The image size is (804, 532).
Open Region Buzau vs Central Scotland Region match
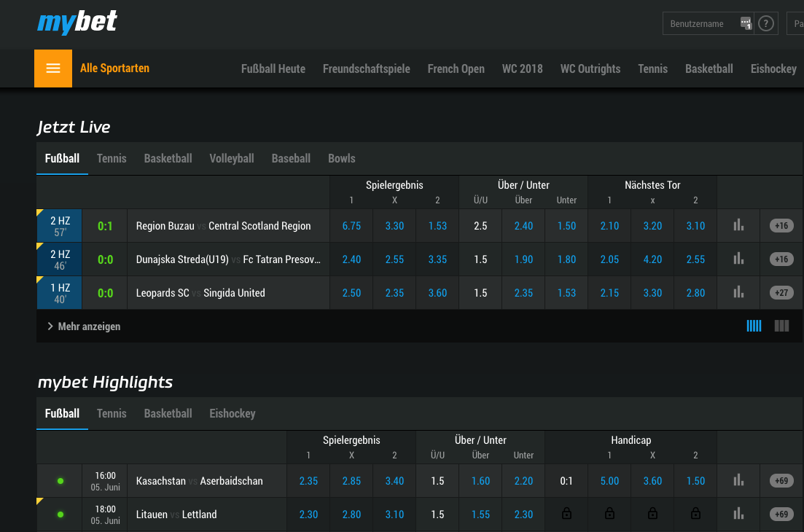pyautogui.click(x=223, y=225)
